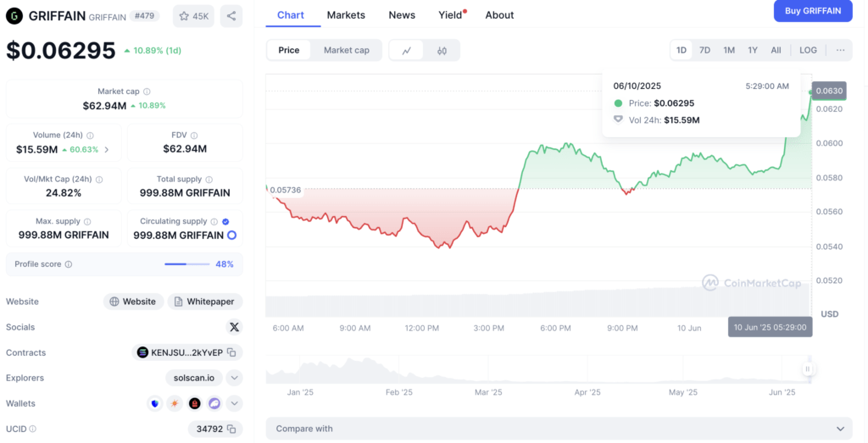The width and height of the screenshot is (868, 443).
Task: Click the circulating supply progress ring icon
Action: 232,235
